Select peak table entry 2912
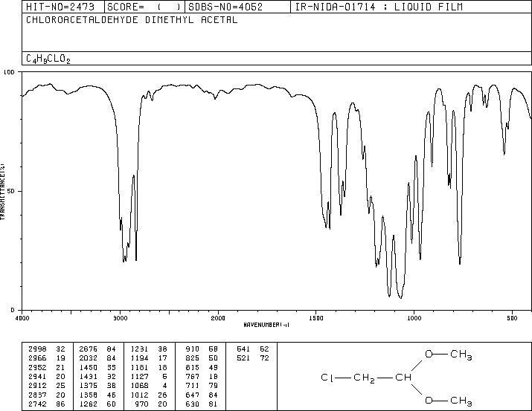The width and height of the screenshot is (532, 411). point(46,386)
